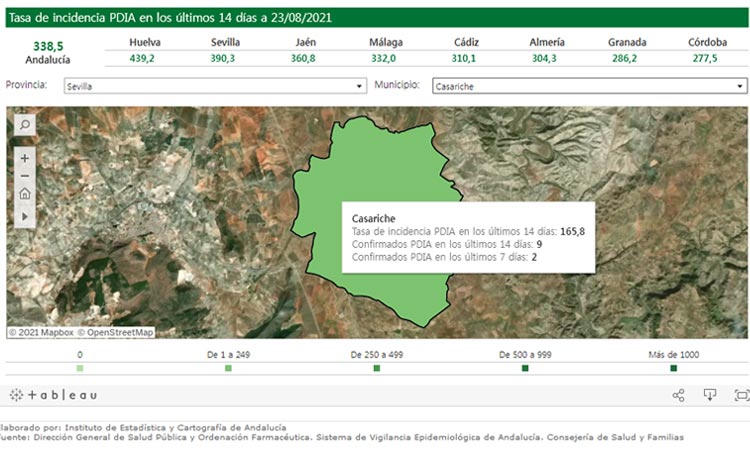750x450 pixels.
Task: Select Huelva province rate 439,2
Action: point(145,59)
